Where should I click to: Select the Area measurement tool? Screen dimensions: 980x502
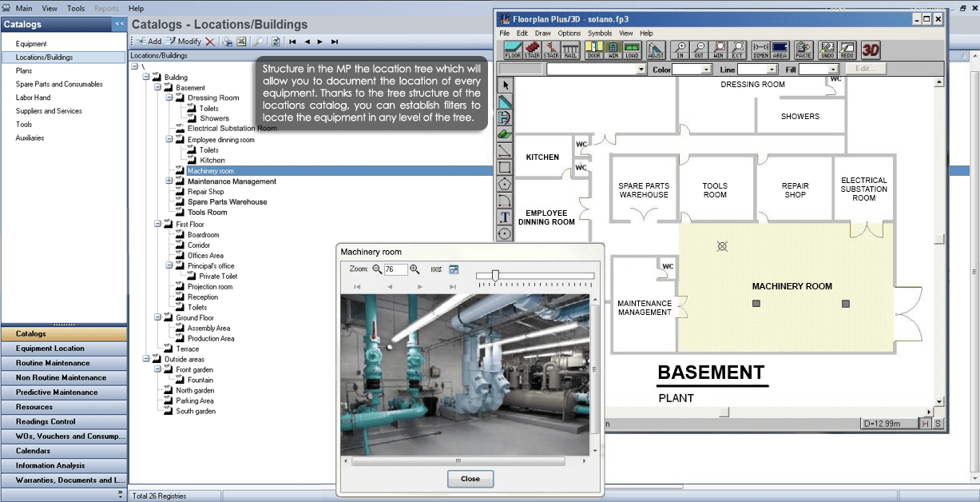click(780, 48)
